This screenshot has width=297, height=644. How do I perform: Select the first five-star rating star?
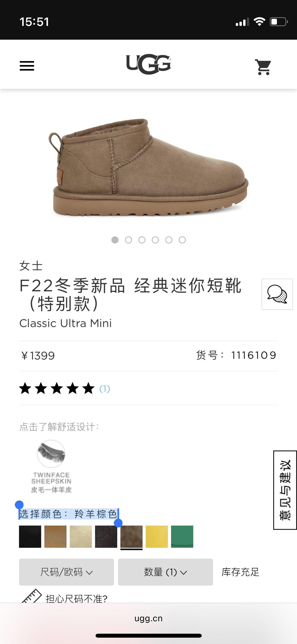pyautogui.click(x=25, y=388)
